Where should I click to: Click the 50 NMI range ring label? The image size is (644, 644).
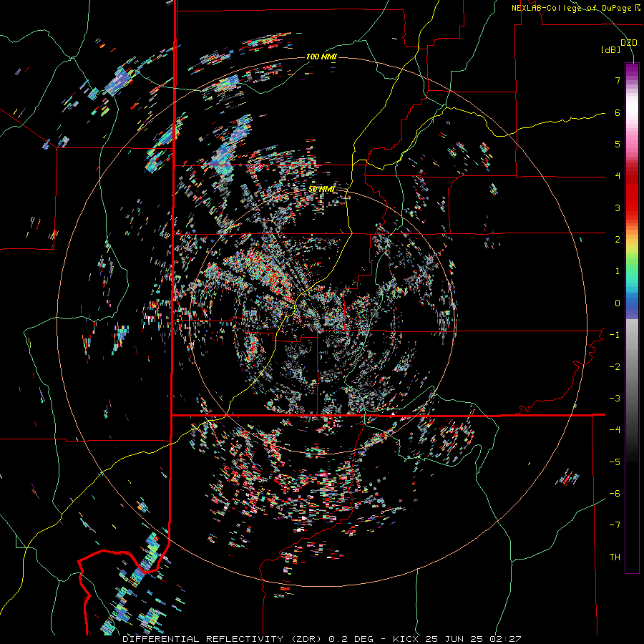[321, 189]
